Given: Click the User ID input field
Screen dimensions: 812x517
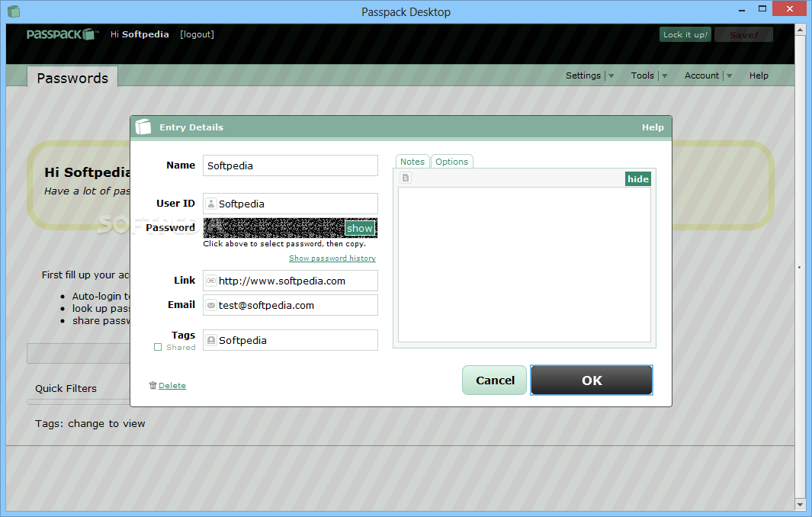Looking at the screenshot, I should (290, 204).
